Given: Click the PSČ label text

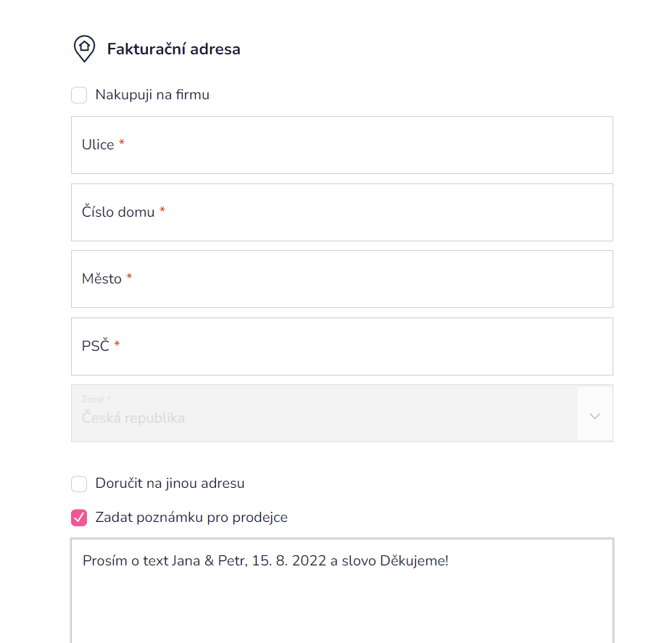Looking at the screenshot, I should [x=96, y=346].
